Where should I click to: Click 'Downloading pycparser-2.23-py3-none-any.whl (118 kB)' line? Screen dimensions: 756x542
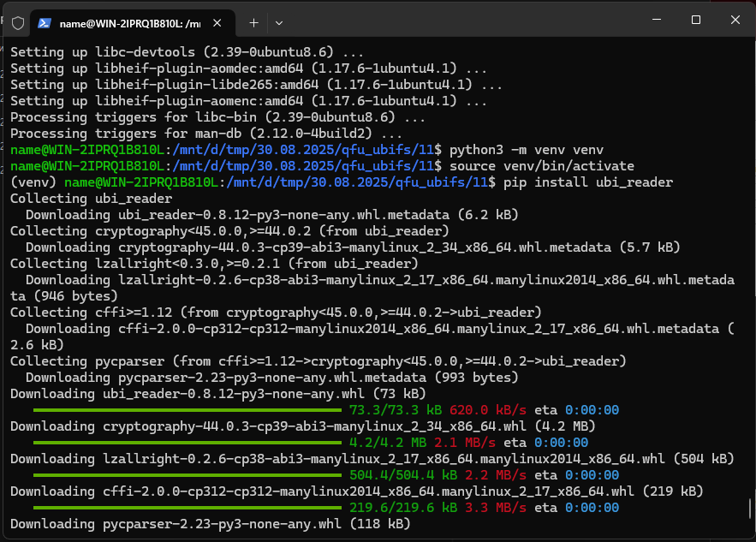pyautogui.click(x=211, y=524)
